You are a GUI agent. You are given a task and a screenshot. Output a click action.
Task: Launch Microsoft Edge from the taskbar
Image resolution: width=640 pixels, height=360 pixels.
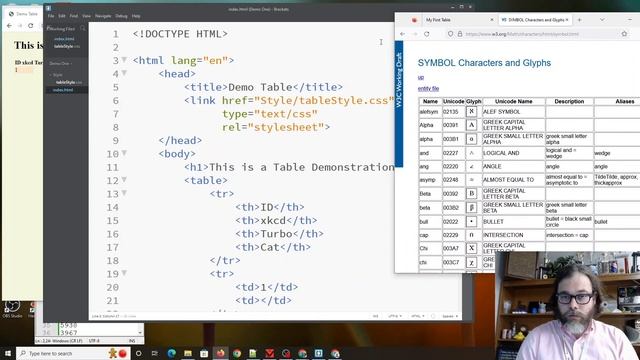click(171, 353)
